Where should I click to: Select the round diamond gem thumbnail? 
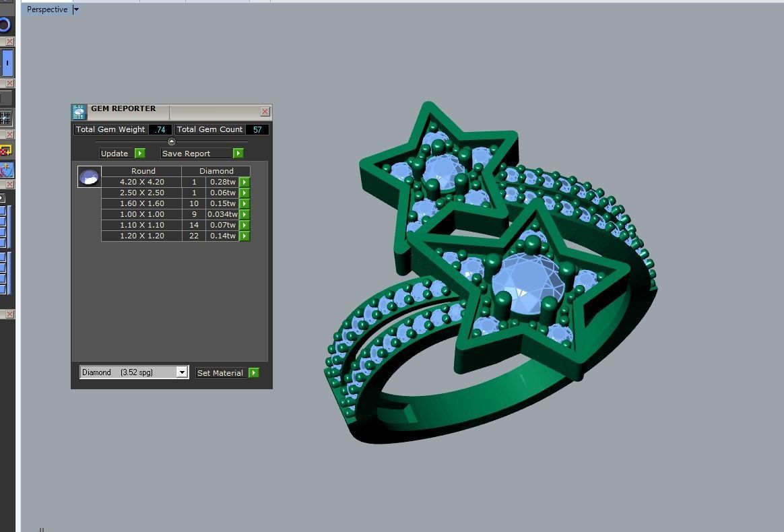(x=90, y=177)
